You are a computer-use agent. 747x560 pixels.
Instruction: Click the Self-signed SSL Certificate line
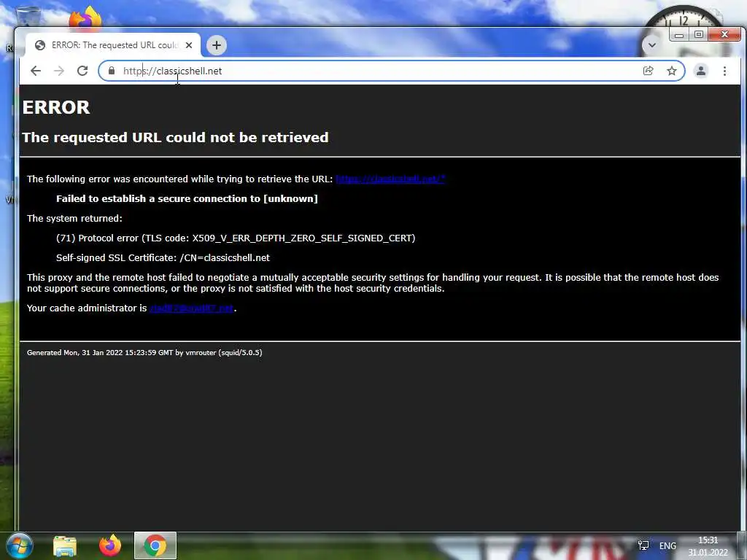[x=163, y=257]
